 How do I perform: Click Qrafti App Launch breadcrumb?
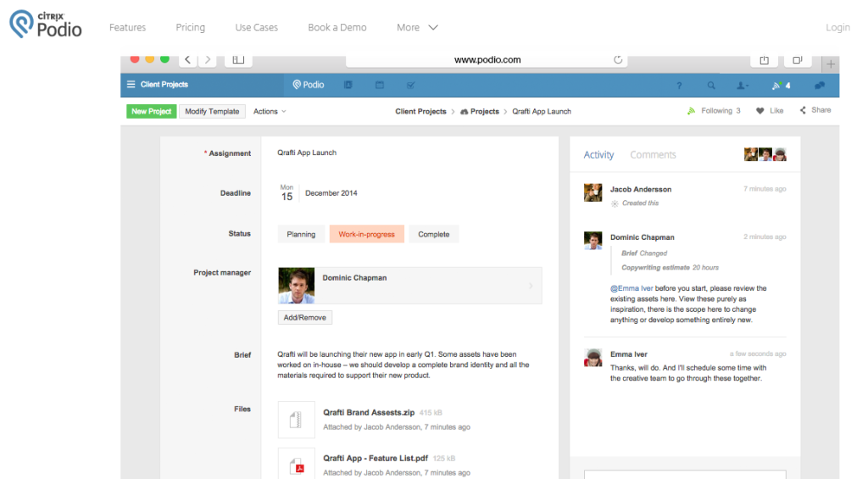[542, 111]
